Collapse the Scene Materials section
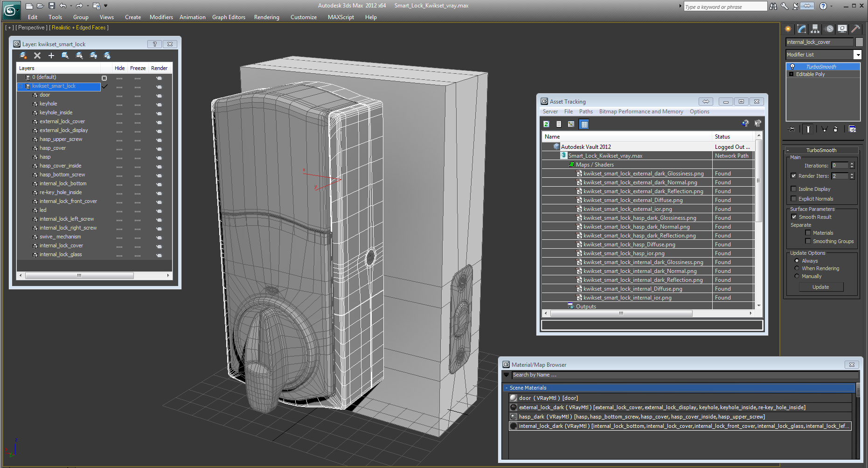 pos(507,388)
